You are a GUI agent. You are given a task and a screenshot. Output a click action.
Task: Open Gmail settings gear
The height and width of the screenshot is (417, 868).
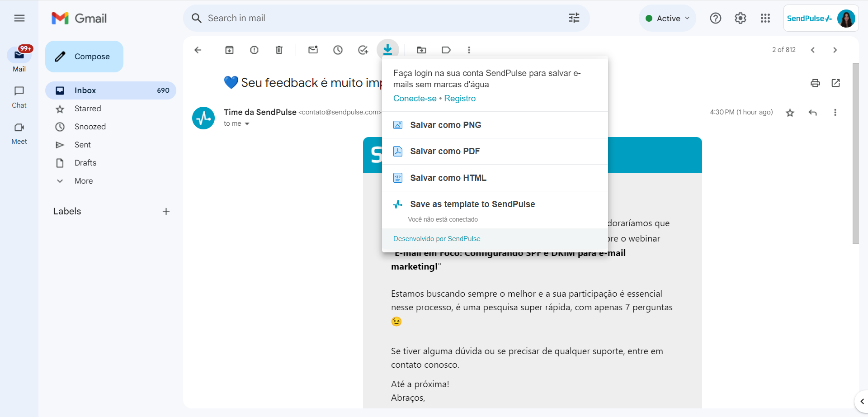click(x=741, y=18)
